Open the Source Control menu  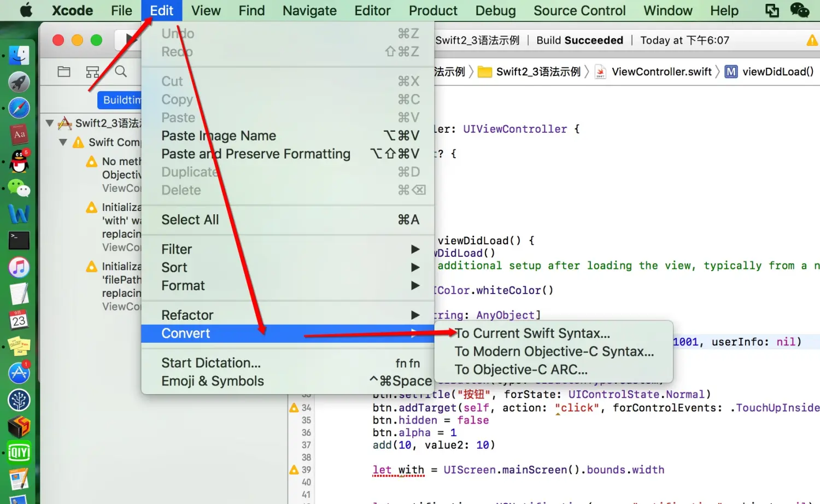(579, 10)
